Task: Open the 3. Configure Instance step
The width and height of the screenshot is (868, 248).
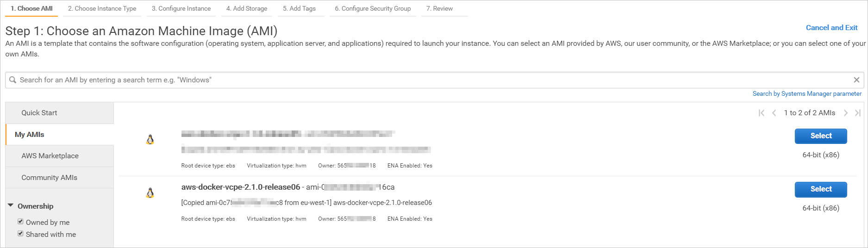Action: tap(181, 8)
